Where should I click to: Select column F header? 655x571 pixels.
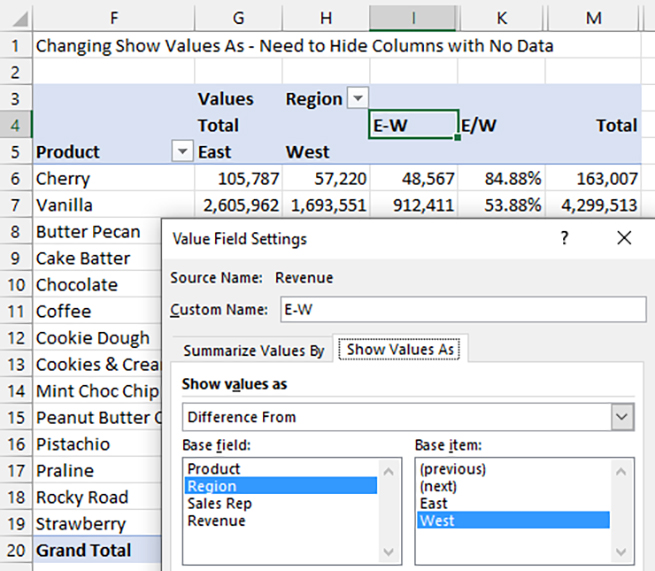click(x=114, y=18)
